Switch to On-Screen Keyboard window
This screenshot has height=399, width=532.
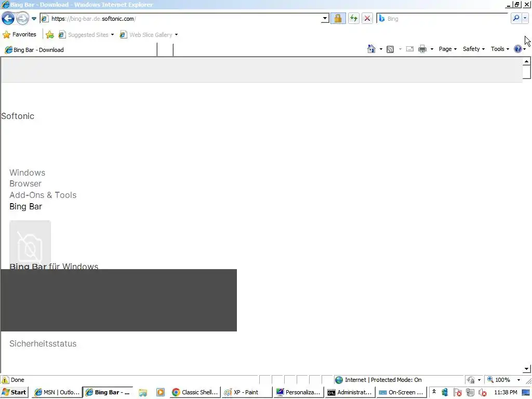pos(402,392)
